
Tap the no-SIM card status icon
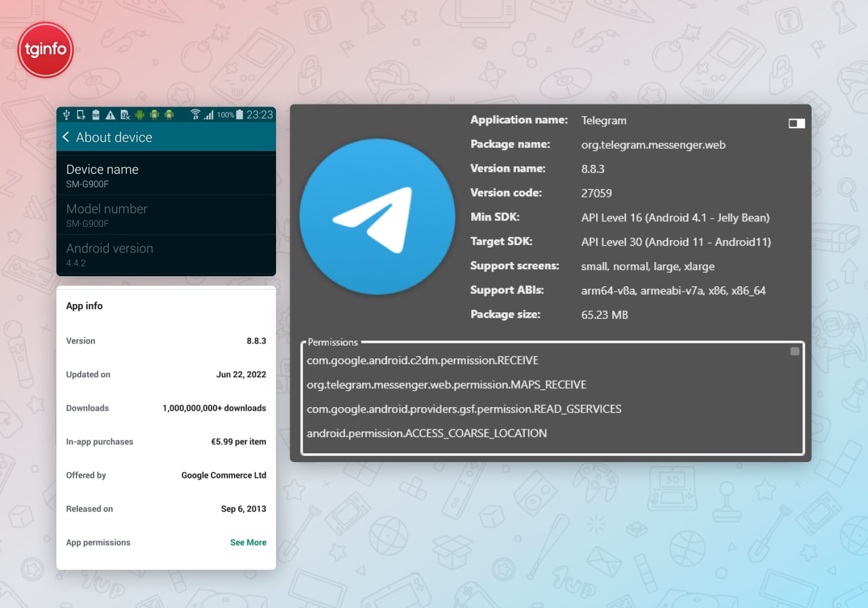[x=125, y=115]
